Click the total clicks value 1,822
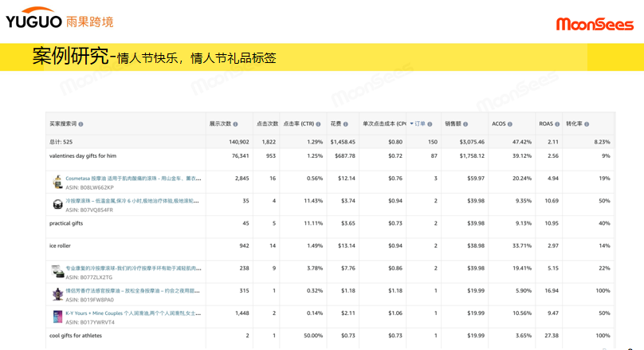The width and height of the screenshot is (644, 350). (x=269, y=142)
